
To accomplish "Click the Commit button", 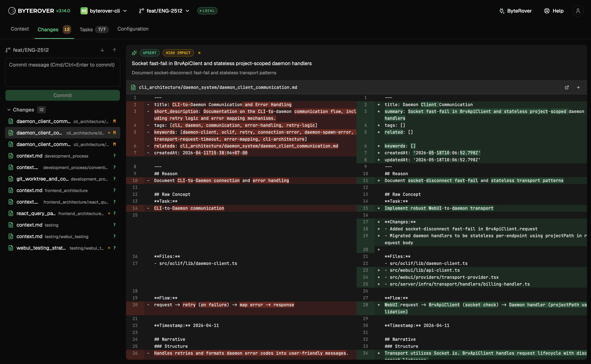I will (63, 95).
